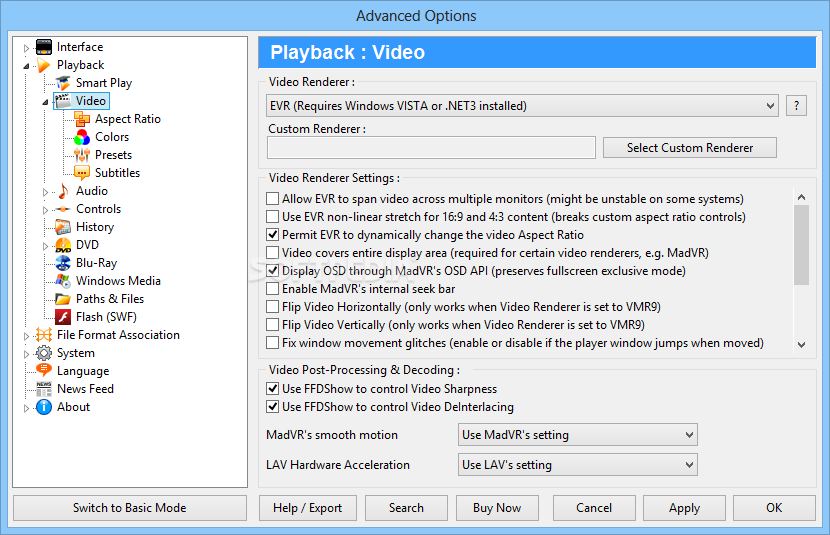This screenshot has width=830, height=535.
Task: Open Windows Media settings page
Action: (118, 281)
